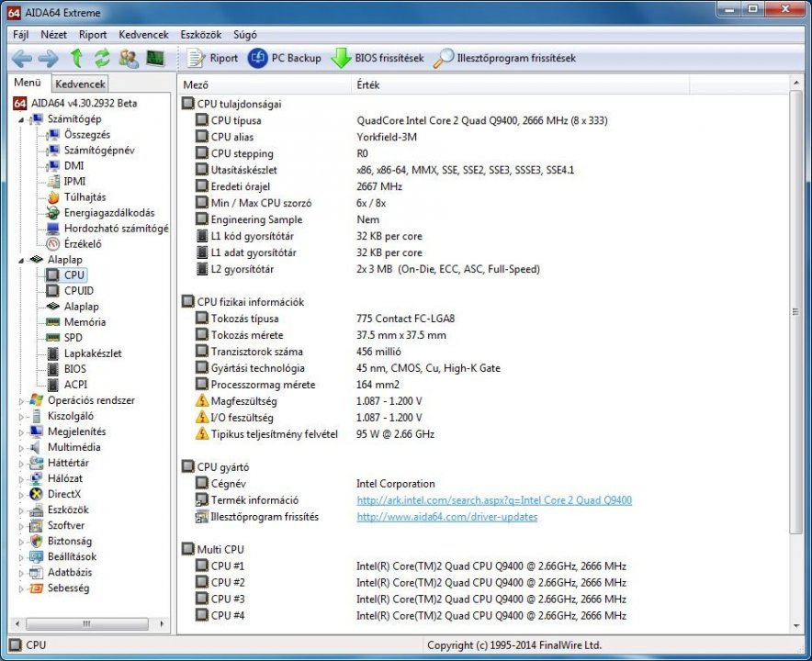812x661 pixels.
Task: Open the Nézet menu
Action: (54, 35)
